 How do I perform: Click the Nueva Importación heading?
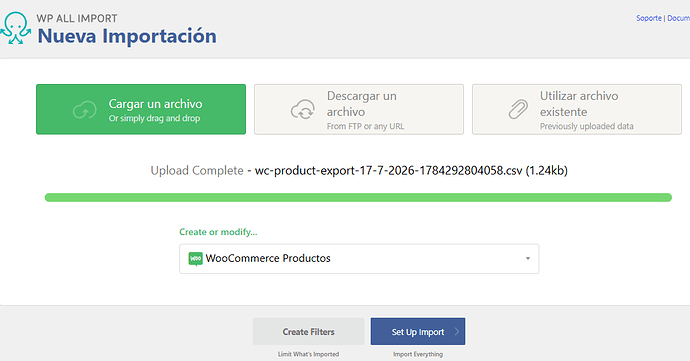click(127, 36)
